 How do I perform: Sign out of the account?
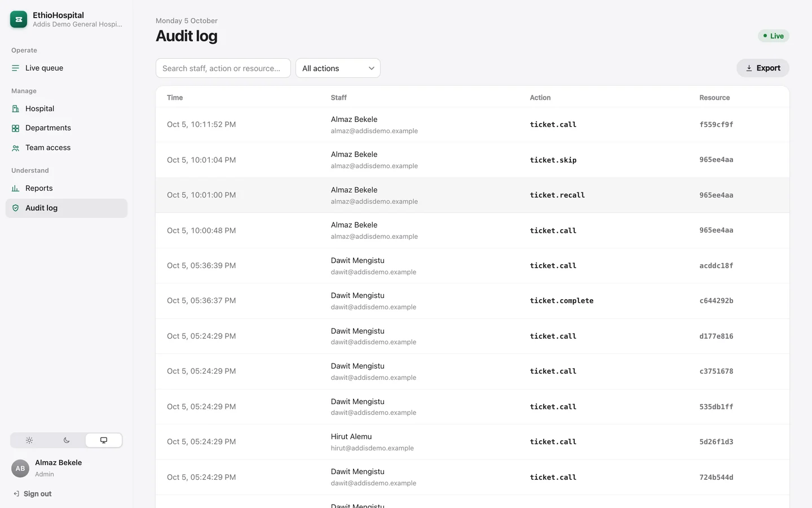coord(32,494)
